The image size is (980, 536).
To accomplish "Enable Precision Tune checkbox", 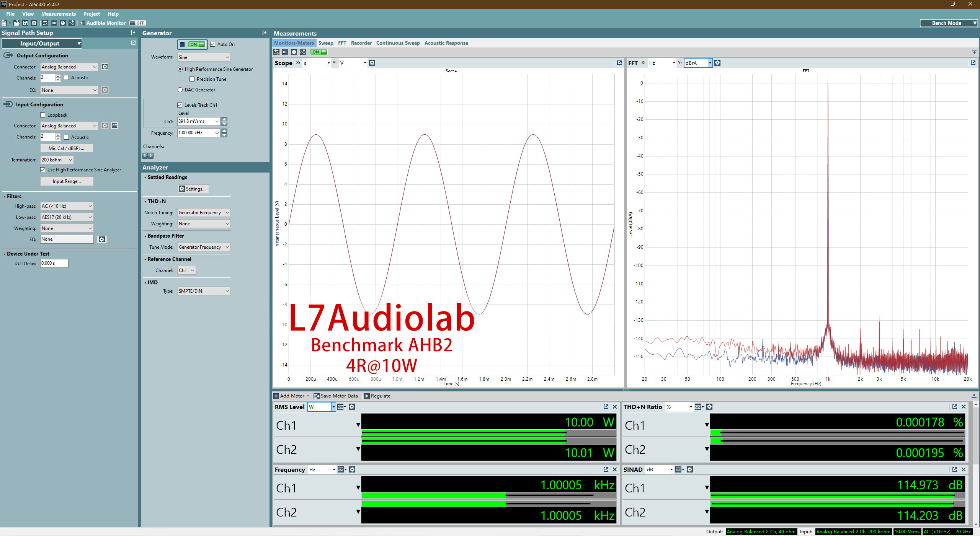I will (192, 79).
